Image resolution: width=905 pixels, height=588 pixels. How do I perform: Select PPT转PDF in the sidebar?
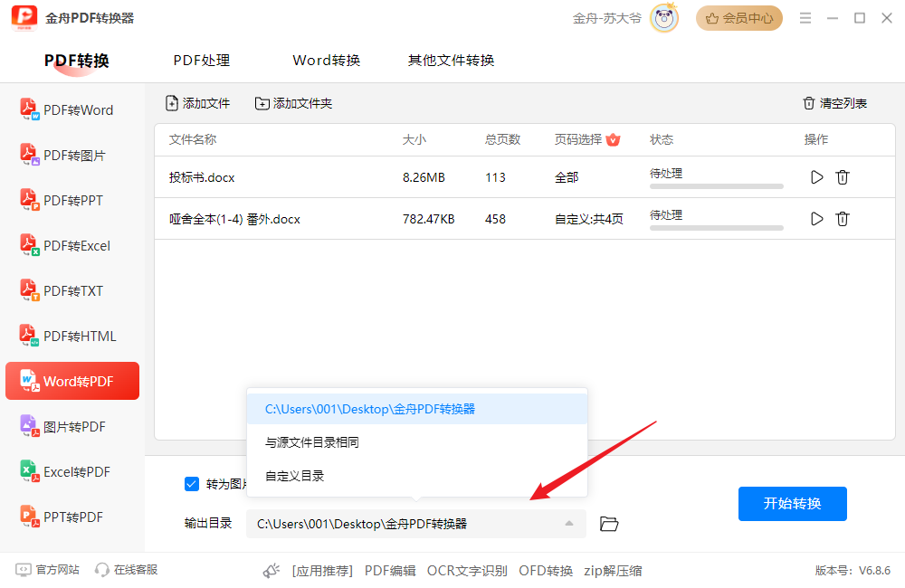[72, 517]
